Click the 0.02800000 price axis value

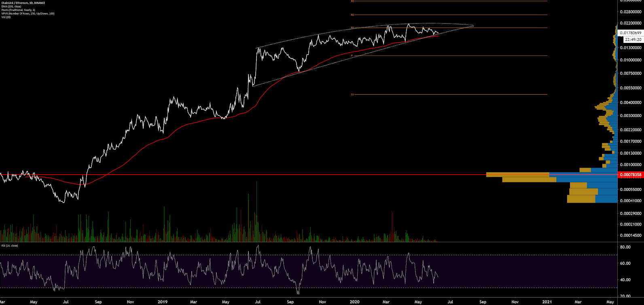(631, 12)
